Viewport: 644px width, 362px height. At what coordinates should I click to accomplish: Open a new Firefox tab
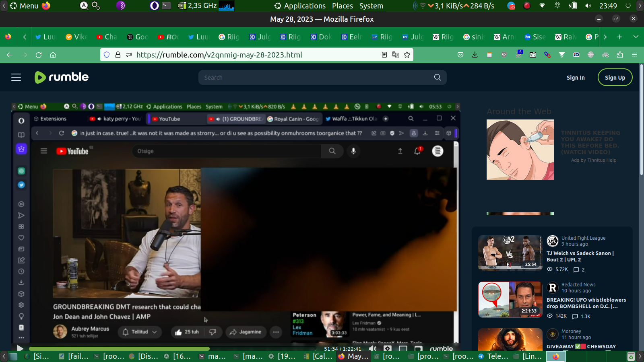tap(620, 37)
